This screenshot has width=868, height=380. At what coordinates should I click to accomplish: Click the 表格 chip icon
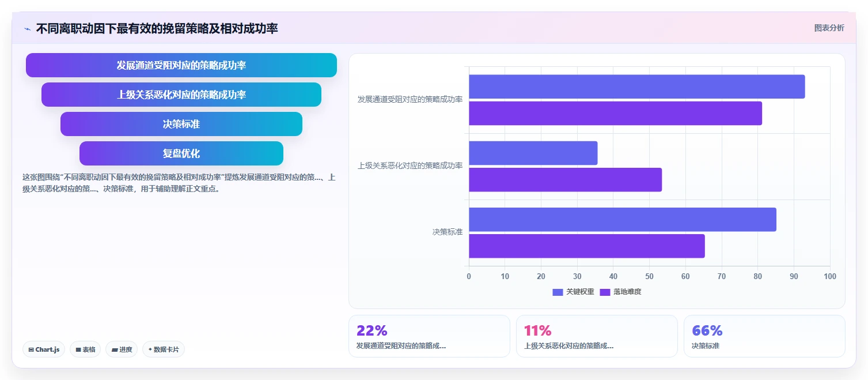[x=78, y=349]
